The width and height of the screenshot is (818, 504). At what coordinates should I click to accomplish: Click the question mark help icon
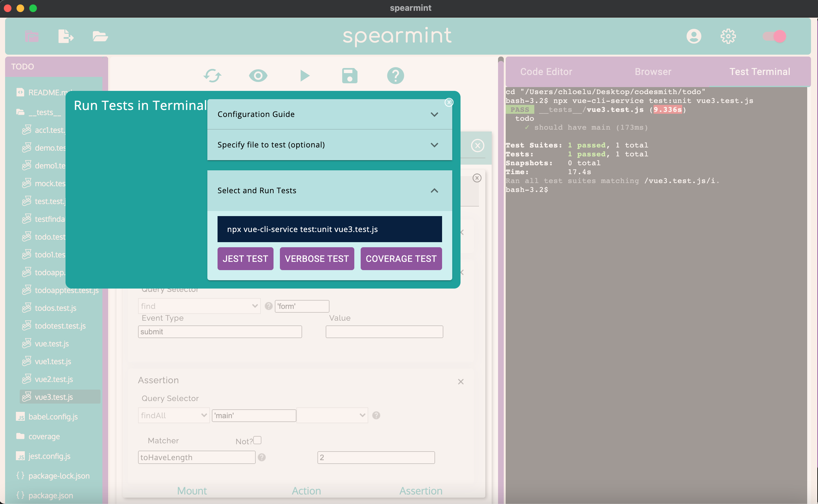click(395, 76)
